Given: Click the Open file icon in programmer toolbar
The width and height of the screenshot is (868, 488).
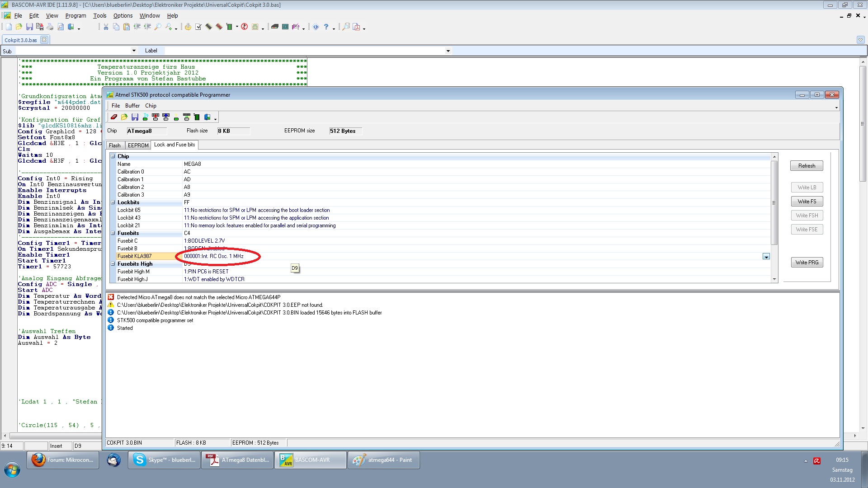Looking at the screenshot, I should (124, 117).
